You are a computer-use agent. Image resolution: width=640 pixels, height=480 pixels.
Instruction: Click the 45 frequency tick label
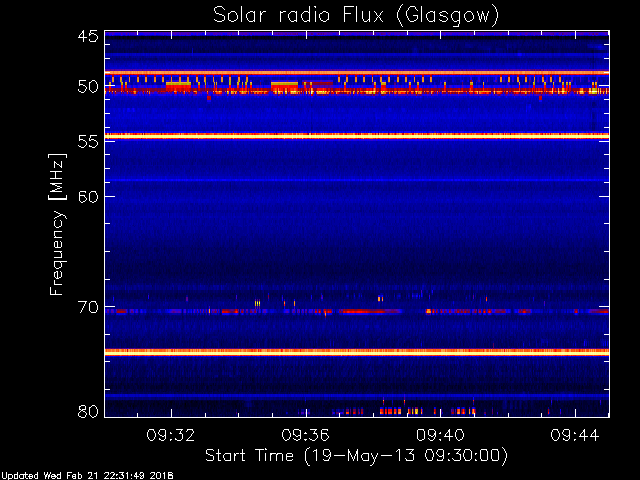[x=89, y=36]
